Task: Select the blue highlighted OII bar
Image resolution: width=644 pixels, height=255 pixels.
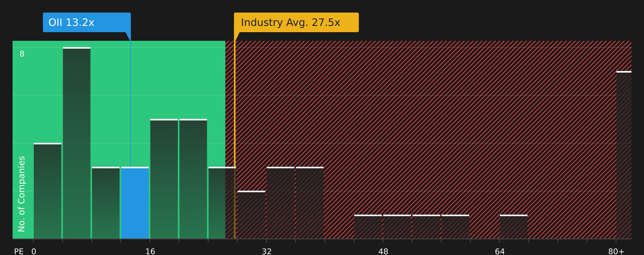Action: pyautogui.click(x=135, y=203)
